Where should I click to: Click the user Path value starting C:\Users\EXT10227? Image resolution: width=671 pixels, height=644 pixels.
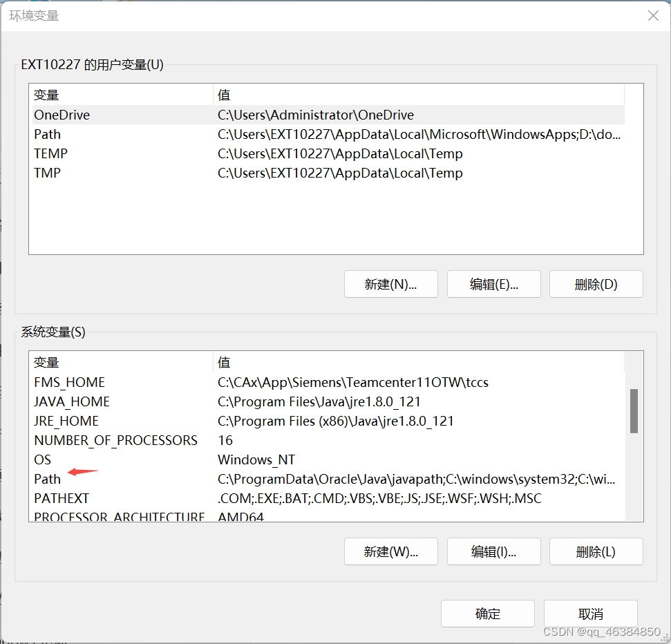coord(419,134)
